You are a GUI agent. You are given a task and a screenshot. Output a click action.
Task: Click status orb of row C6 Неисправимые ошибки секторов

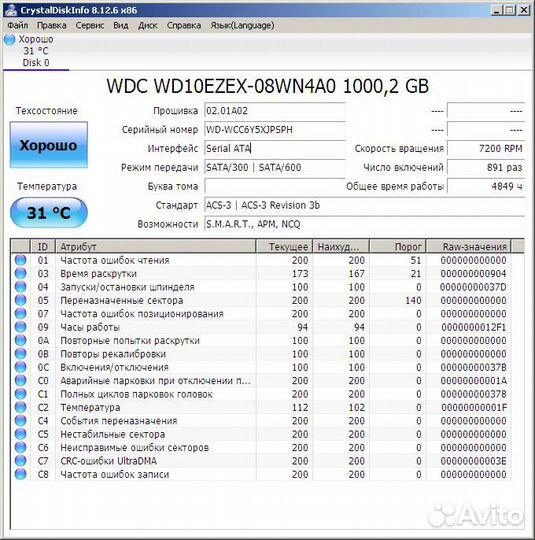21,447
